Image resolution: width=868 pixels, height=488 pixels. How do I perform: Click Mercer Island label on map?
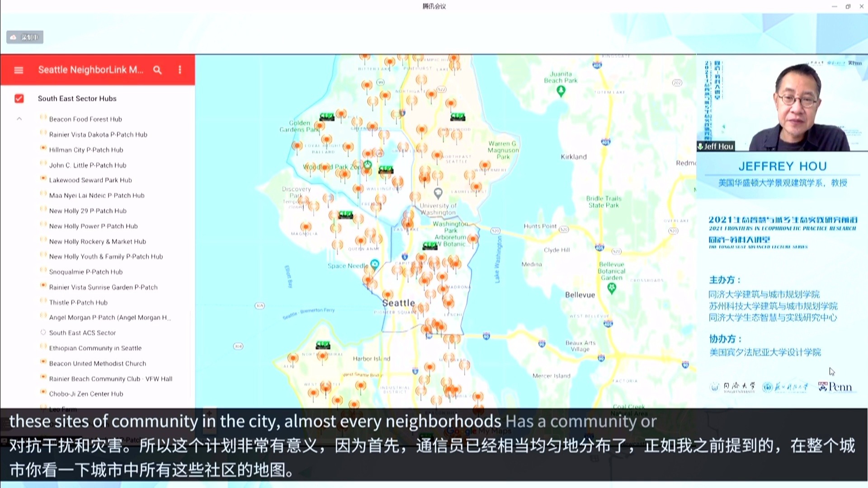pos(551,376)
